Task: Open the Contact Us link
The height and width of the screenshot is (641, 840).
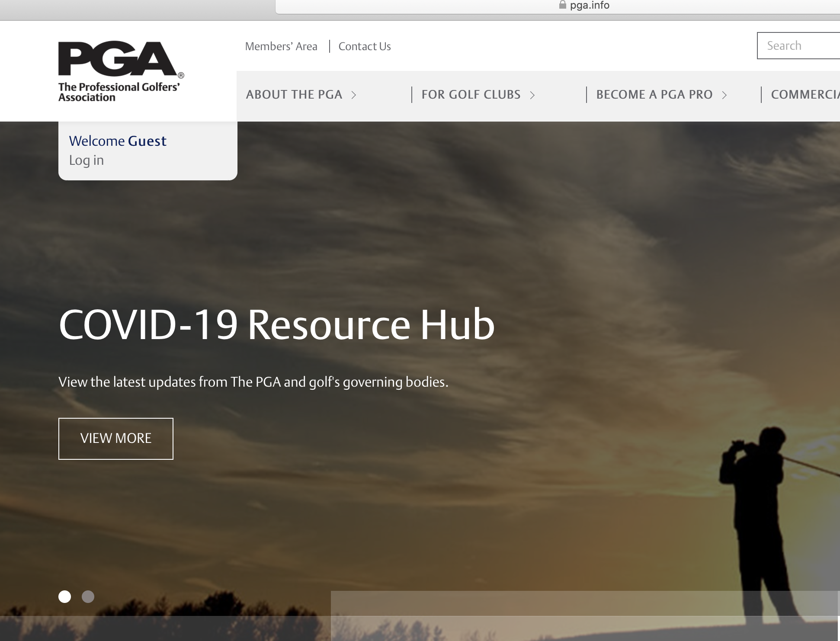Action: [365, 46]
